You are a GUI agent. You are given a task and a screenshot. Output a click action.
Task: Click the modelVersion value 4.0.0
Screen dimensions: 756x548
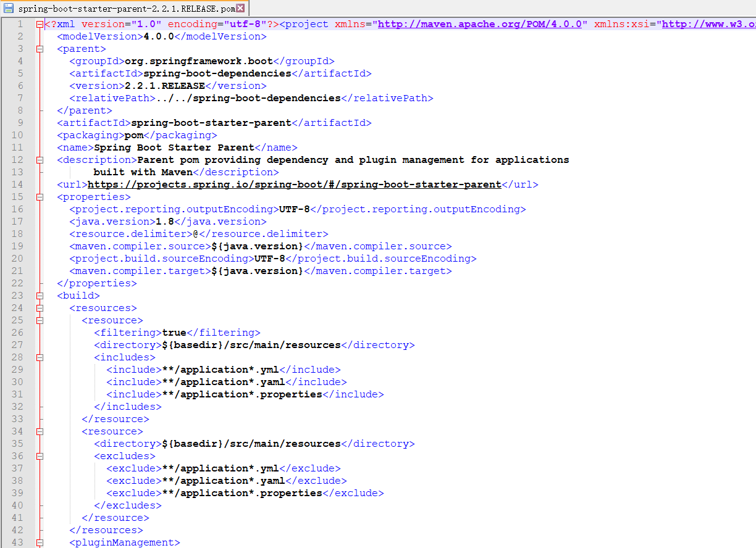pyautogui.click(x=159, y=36)
